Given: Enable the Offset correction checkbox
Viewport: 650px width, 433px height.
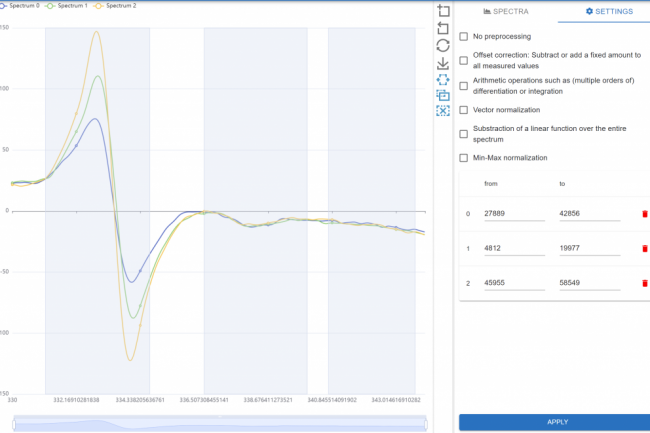Looking at the screenshot, I should point(463,61).
